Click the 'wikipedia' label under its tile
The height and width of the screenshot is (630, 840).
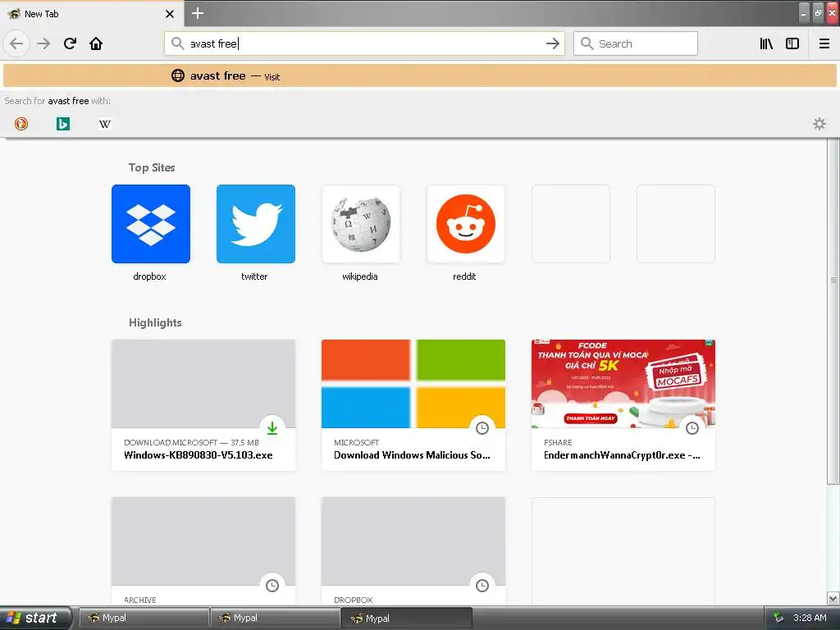[360, 276]
